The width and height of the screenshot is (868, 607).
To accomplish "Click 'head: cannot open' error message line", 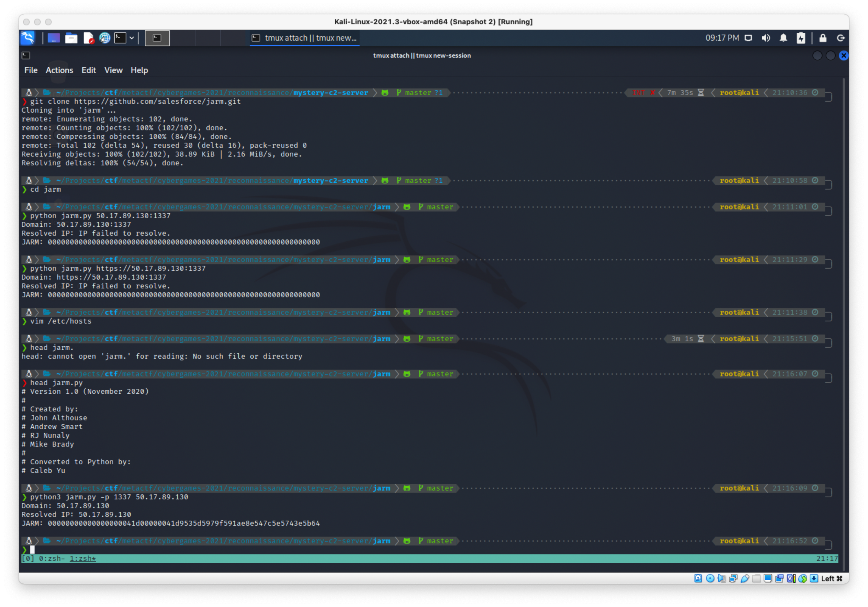I will [x=162, y=356].
